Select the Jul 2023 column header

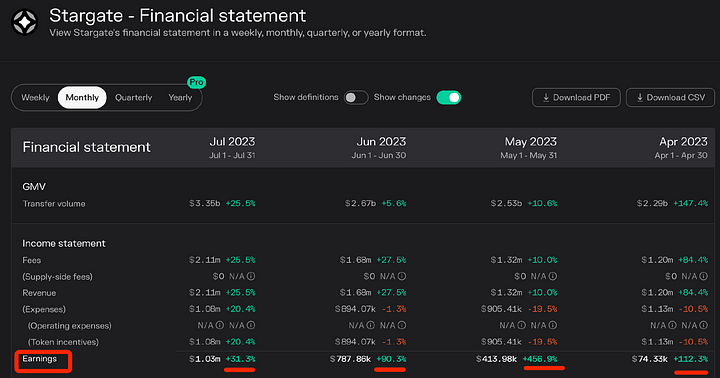pyautogui.click(x=232, y=147)
